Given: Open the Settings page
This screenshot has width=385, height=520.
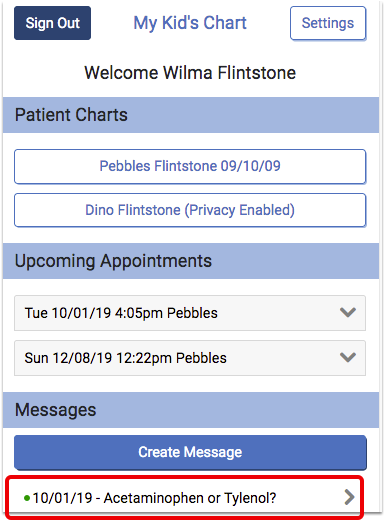Looking at the screenshot, I should (x=328, y=23).
